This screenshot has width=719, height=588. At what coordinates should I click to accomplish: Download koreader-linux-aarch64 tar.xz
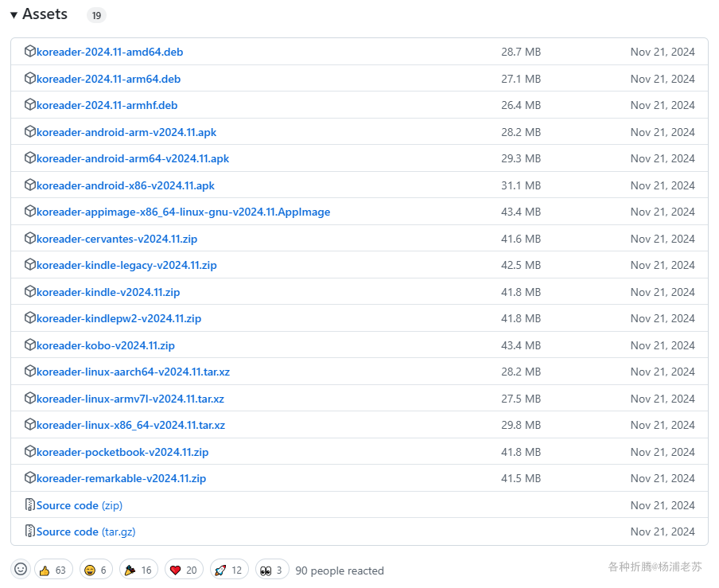pyautogui.click(x=133, y=371)
